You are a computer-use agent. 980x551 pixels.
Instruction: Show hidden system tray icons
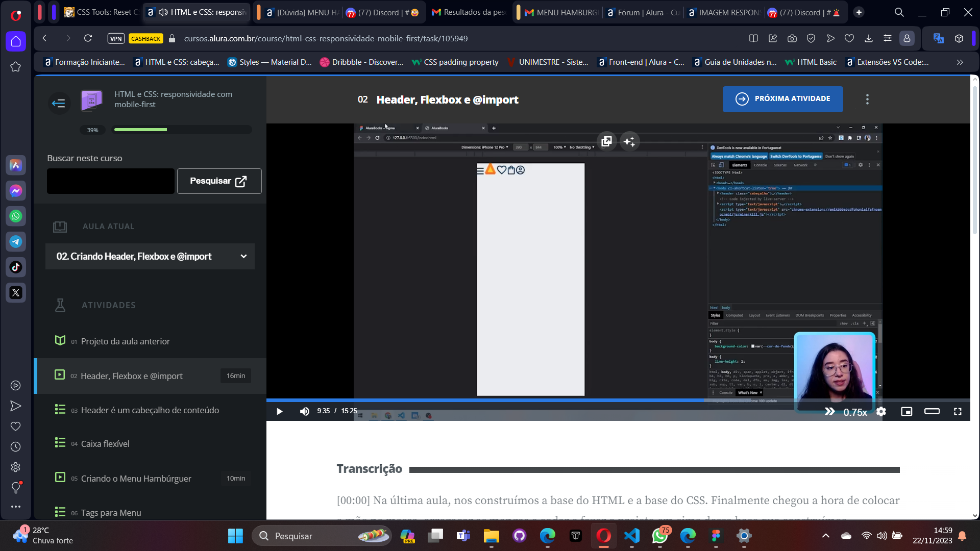click(x=825, y=536)
